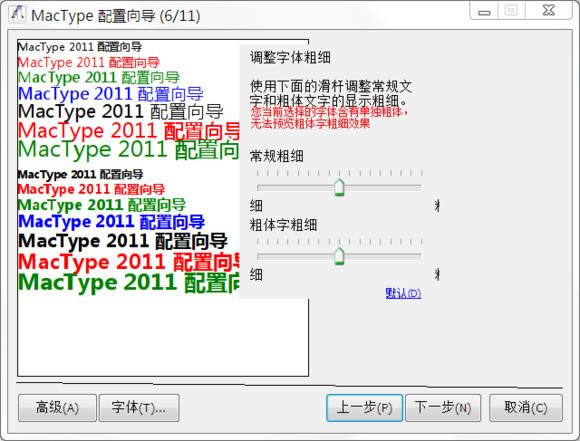Go back with 上一步(P) button

(x=364, y=408)
